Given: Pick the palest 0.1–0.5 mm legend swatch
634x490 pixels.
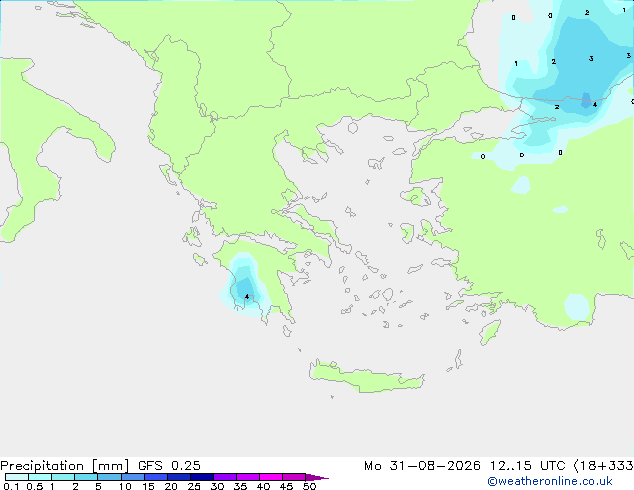Looking at the screenshot, I should 17,477.
